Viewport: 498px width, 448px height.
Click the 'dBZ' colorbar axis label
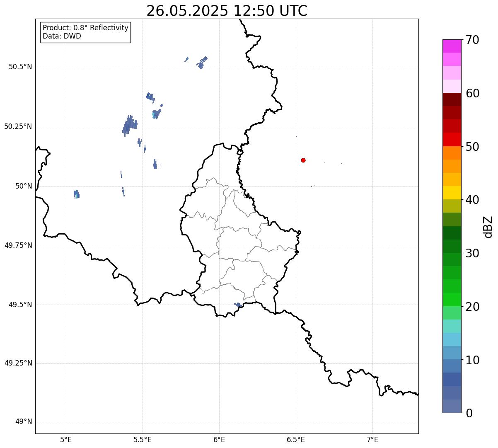[x=488, y=227]
